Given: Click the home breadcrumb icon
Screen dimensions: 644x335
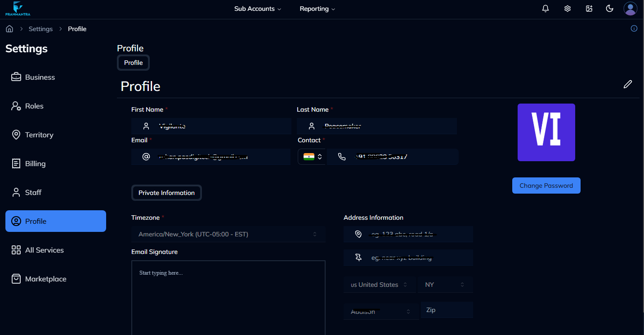Looking at the screenshot, I should 9,28.
